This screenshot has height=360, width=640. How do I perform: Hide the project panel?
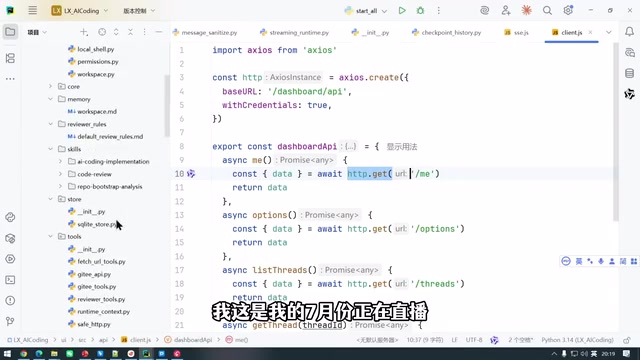[159, 32]
